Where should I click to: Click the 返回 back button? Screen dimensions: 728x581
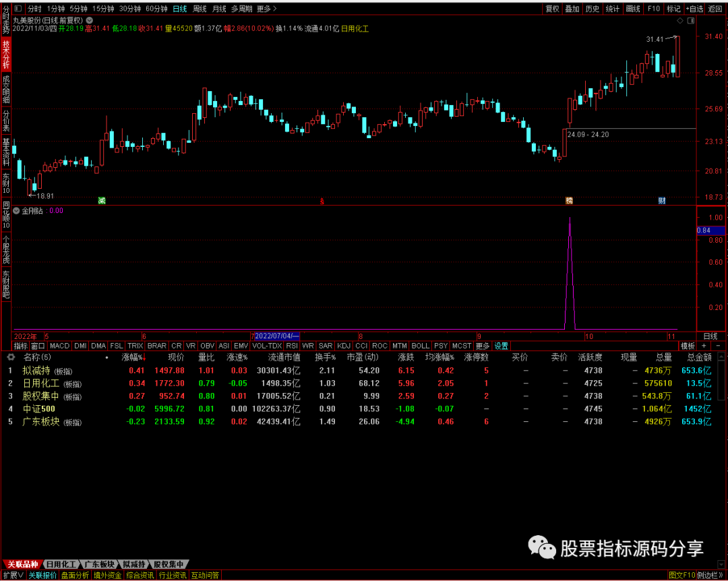pos(715,9)
